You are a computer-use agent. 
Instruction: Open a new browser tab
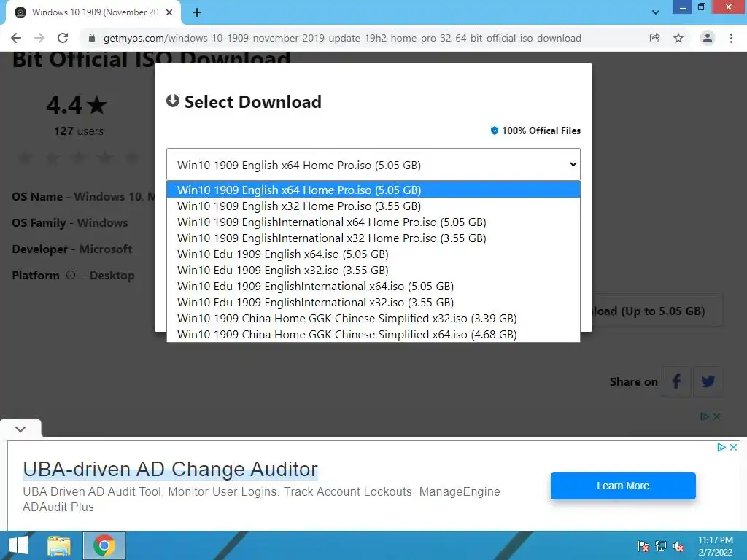[197, 12]
